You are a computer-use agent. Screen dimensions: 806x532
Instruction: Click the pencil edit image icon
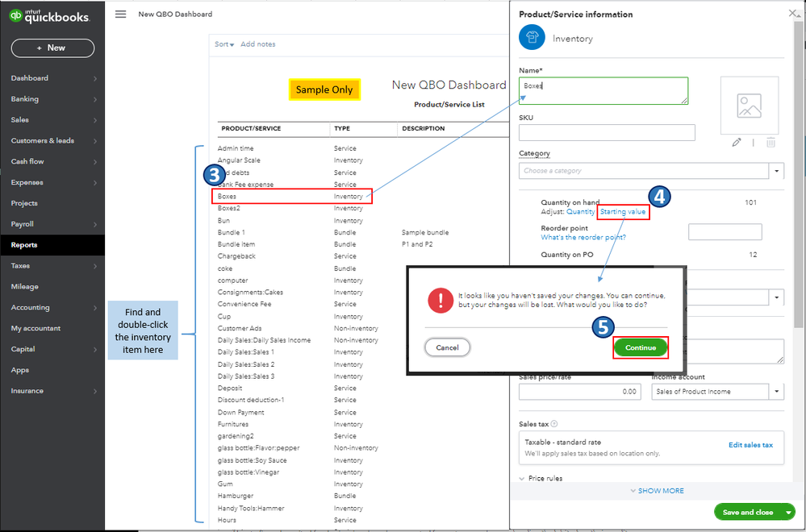point(737,143)
